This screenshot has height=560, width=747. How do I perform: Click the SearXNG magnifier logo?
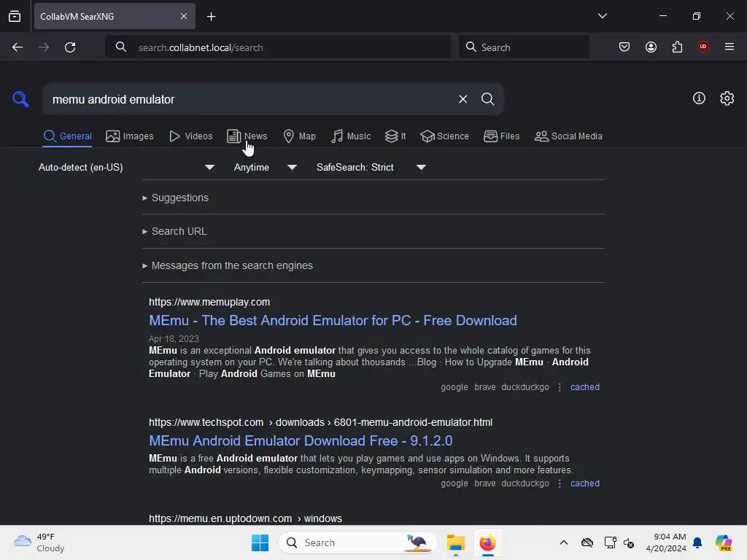point(20,99)
